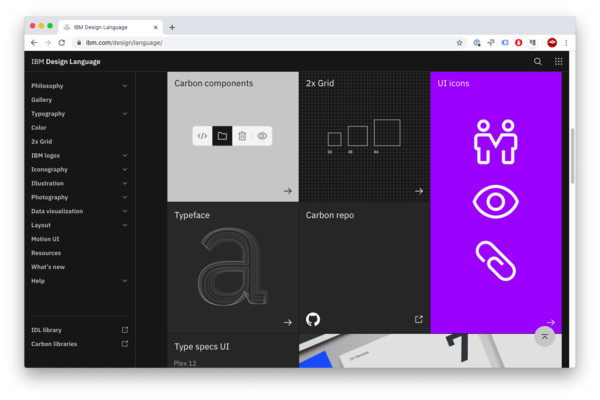
Task: Click the trash icon in Carbon components tile
Action: pyautogui.click(x=242, y=136)
